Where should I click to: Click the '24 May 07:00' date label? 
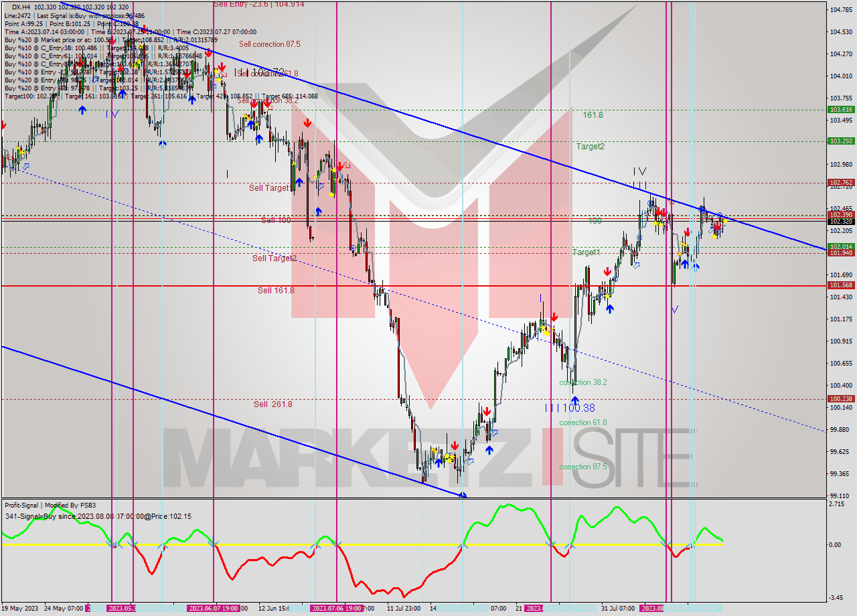pos(63,609)
